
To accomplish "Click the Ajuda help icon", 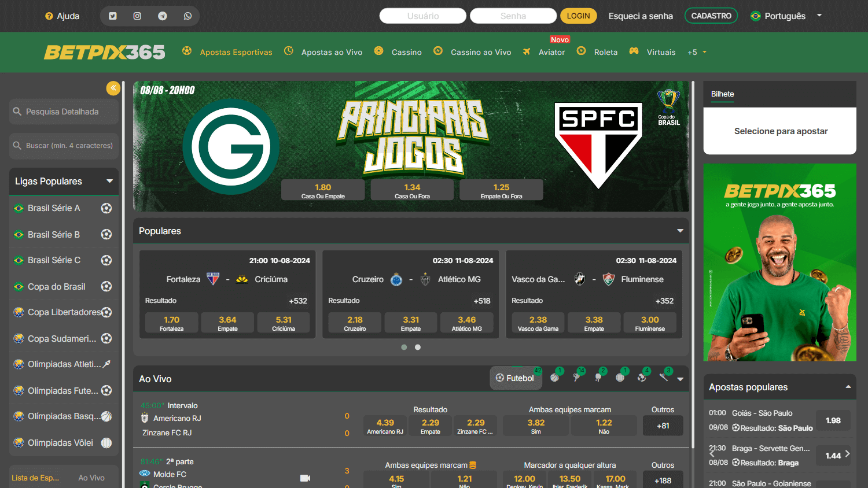I will [49, 16].
